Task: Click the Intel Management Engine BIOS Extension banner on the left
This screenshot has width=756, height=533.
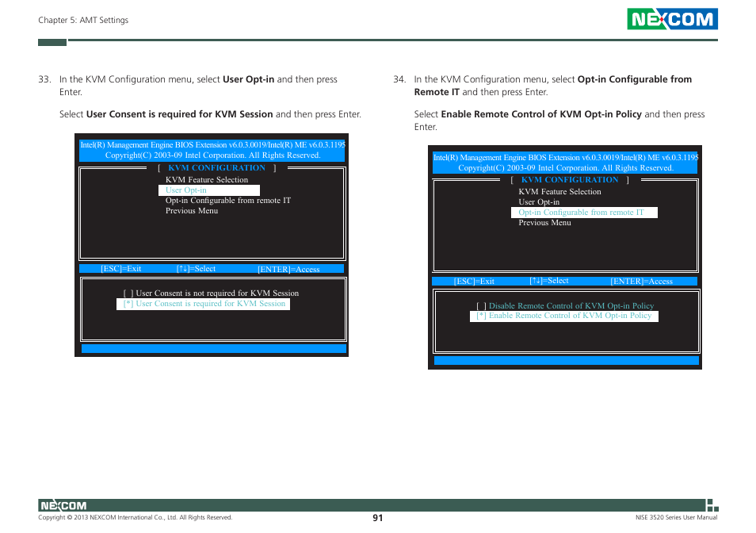Action: (212, 150)
